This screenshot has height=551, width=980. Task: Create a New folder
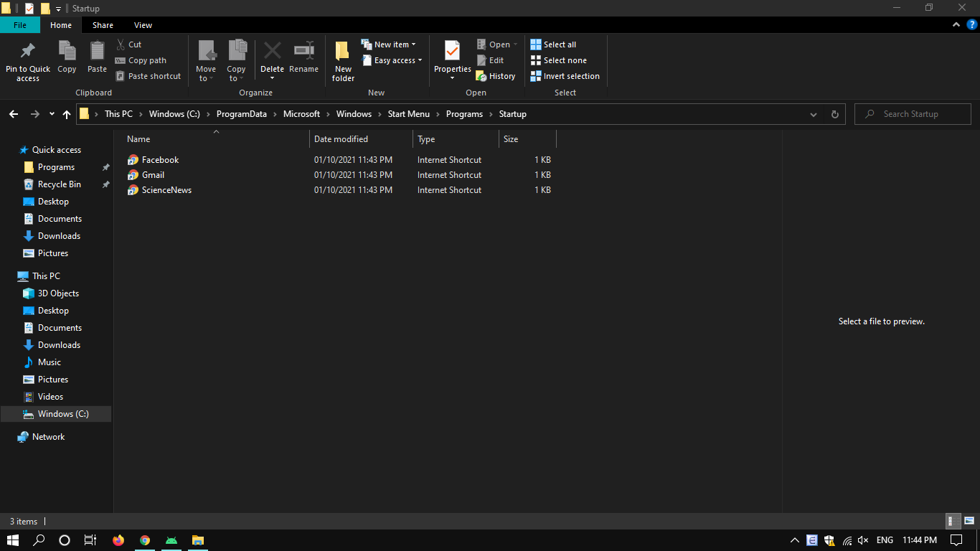343,60
